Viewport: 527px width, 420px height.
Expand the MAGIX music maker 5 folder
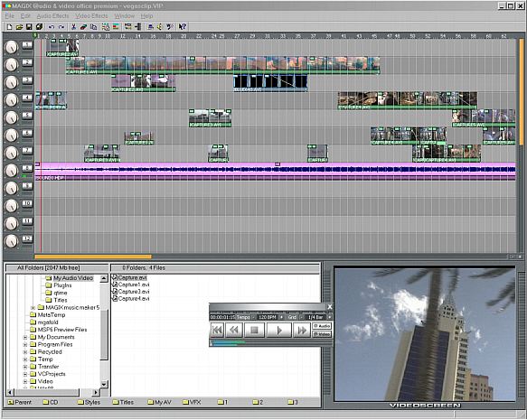coord(33,308)
